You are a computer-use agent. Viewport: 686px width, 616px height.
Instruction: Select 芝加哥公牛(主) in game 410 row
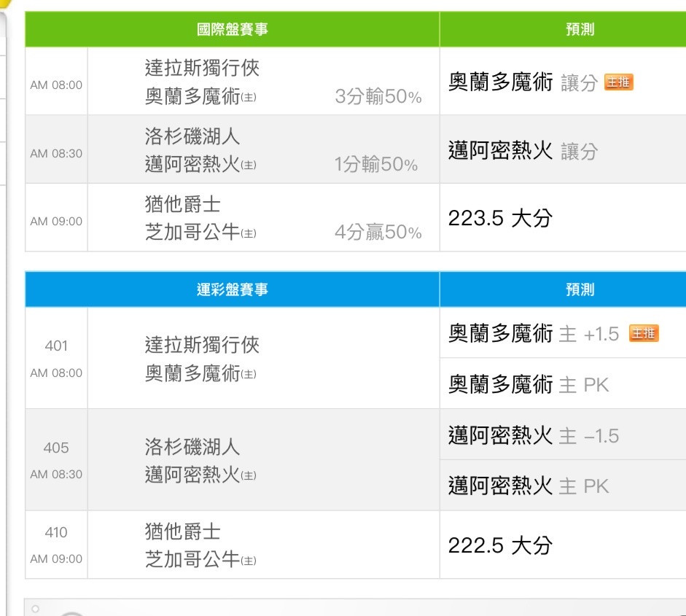coord(200,559)
